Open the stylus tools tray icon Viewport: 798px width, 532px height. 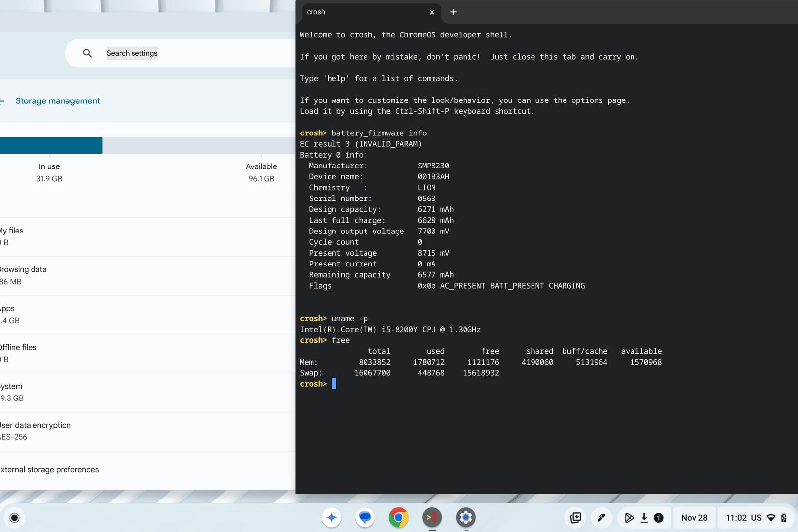tap(601, 518)
